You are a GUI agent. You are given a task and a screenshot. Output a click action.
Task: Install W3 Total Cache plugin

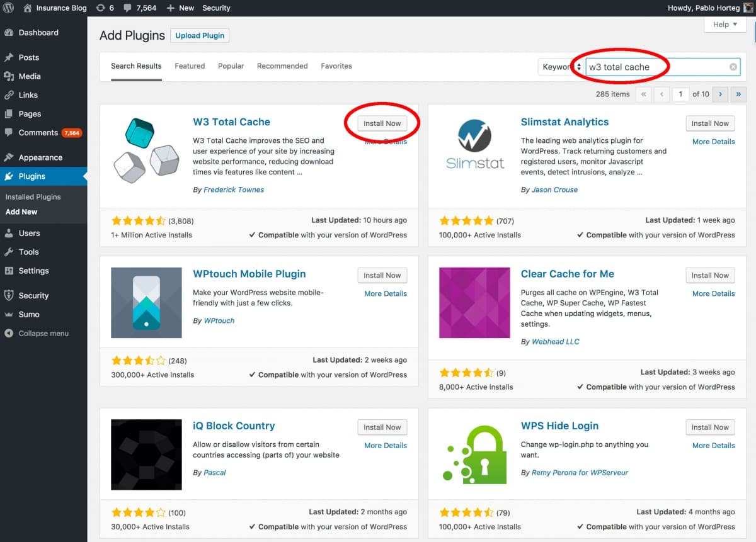pyautogui.click(x=382, y=123)
